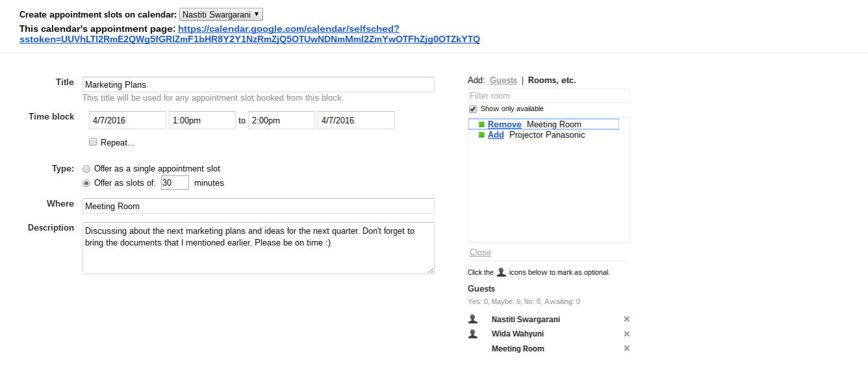The width and height of the screenshot is (868, 367).
Task: Click person icon beside Nastiti Swargarani
Action: [x=473, y=320]
